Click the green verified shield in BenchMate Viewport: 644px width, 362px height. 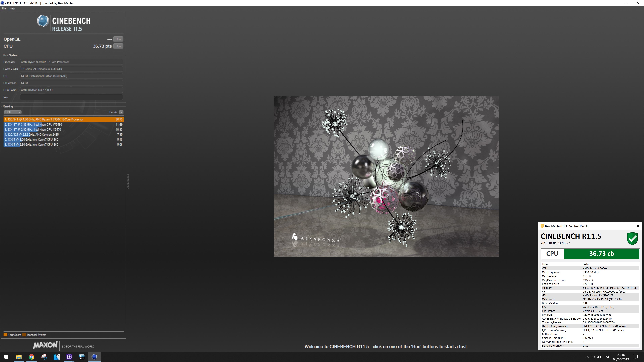(x=632, y=239)
